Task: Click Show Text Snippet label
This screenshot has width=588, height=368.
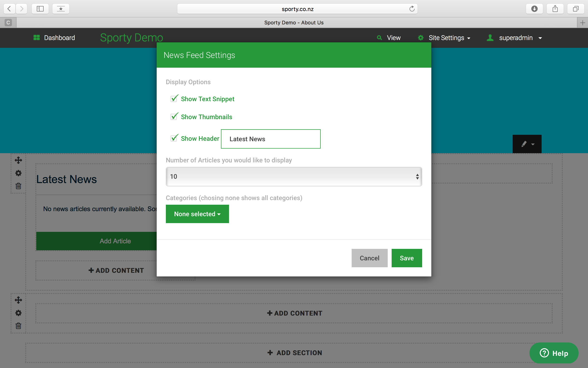Action: point(207,99)
